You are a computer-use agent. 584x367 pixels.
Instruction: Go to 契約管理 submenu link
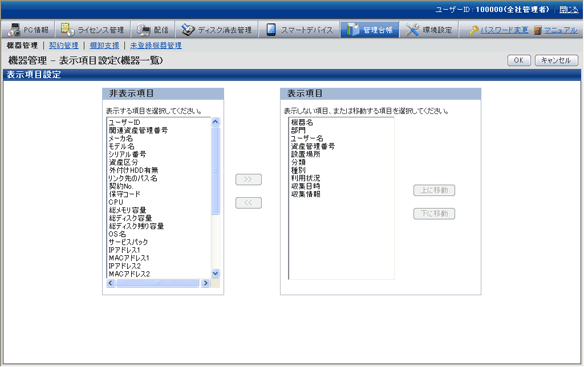(64, 45)
